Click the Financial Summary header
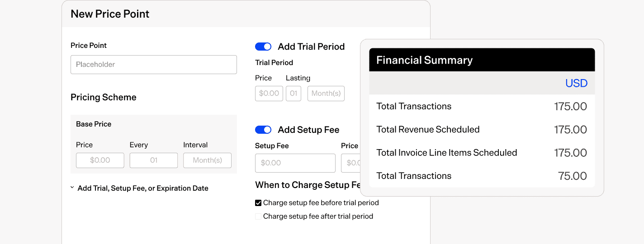 (482, 60)
